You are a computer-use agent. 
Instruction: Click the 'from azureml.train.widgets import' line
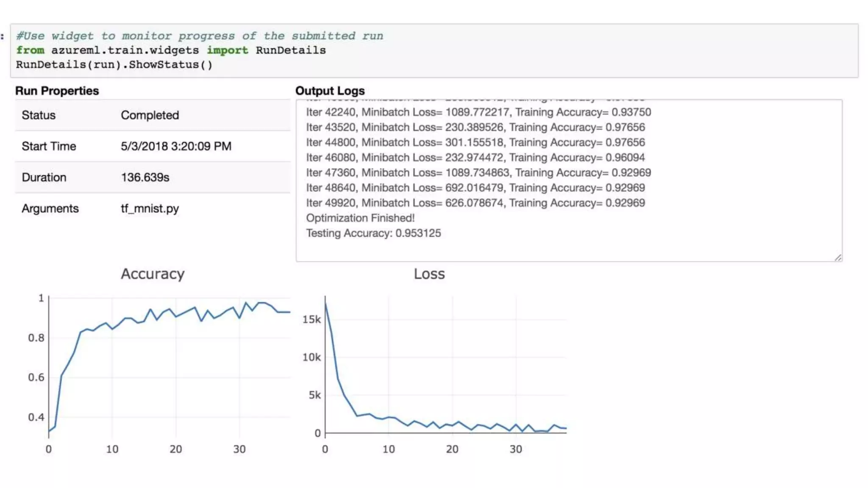[171, 50]
